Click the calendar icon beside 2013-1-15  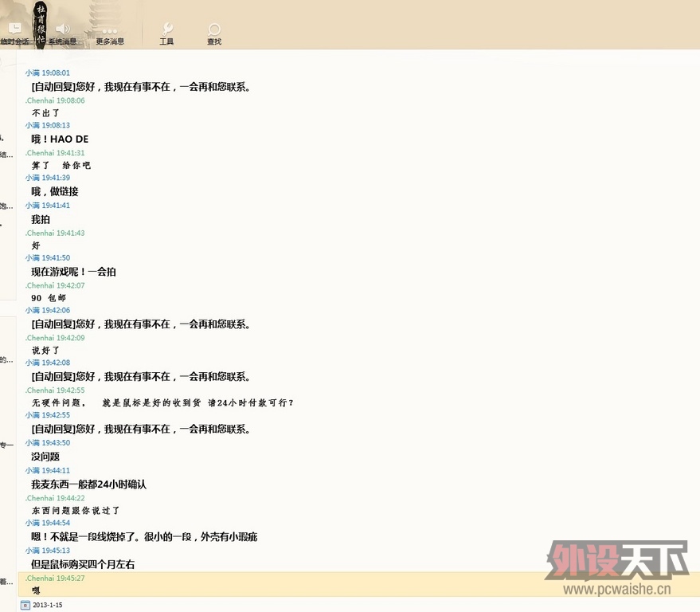click(x=25, y=605)
